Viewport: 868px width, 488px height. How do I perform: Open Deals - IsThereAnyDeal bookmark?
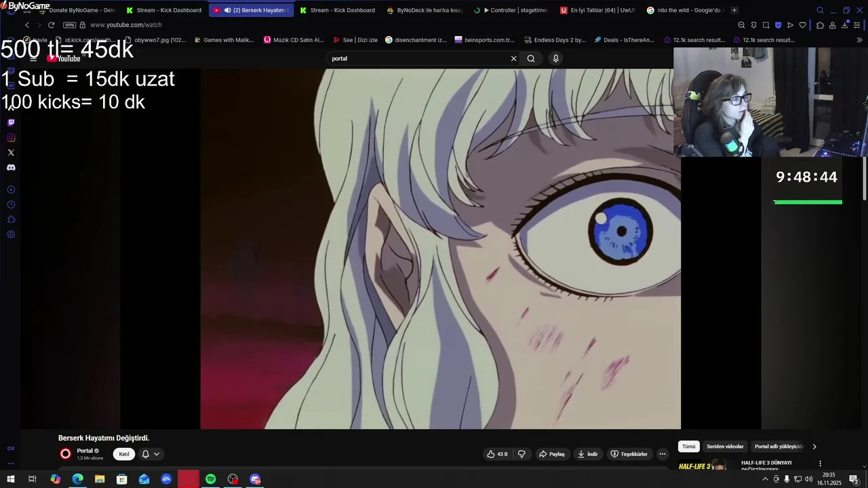point(625,40)
